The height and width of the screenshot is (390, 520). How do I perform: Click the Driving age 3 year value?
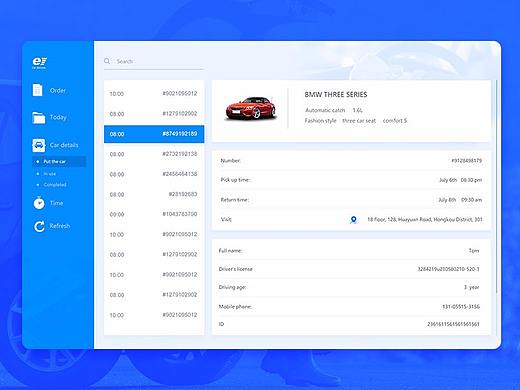click(x=471, y=287)
